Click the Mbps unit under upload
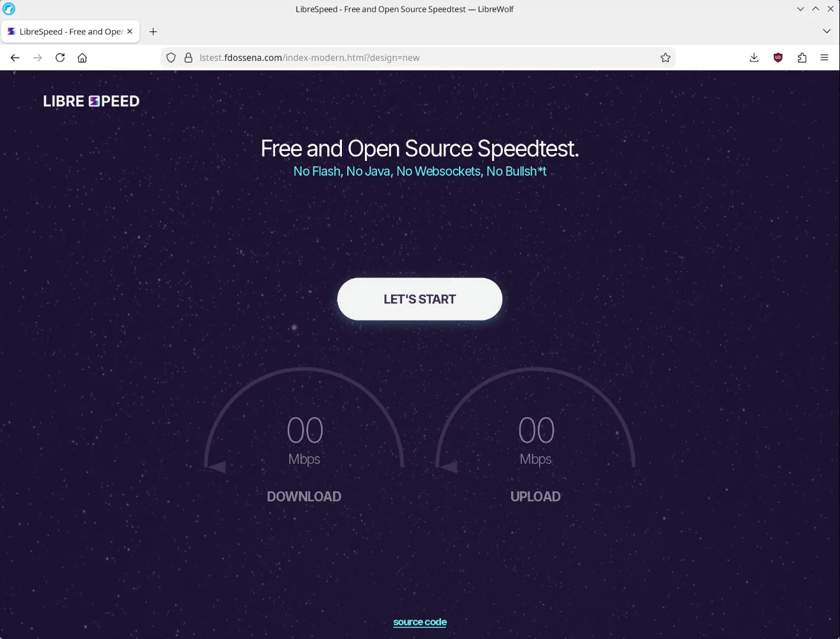 (535, 459)
